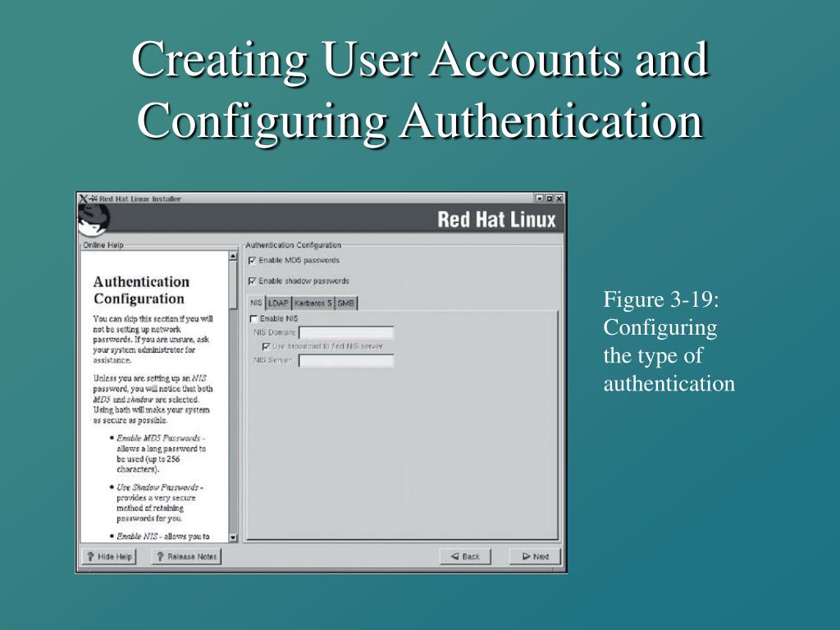The width and height of the screenshot is (840, 630).
Task: Click the Authentication Configuration help heading
Action: (x=141, y=290)
